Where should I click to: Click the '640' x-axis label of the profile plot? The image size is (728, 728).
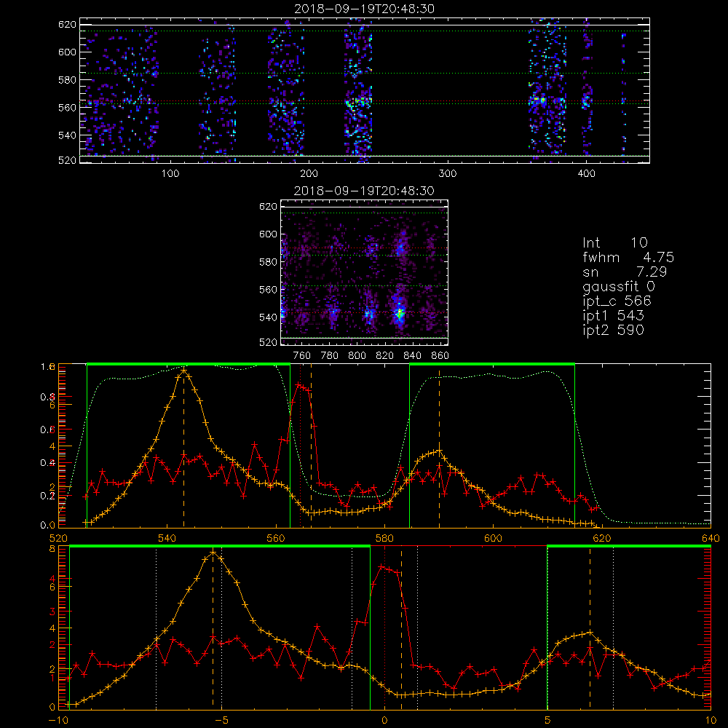click(x=711, y=538)
